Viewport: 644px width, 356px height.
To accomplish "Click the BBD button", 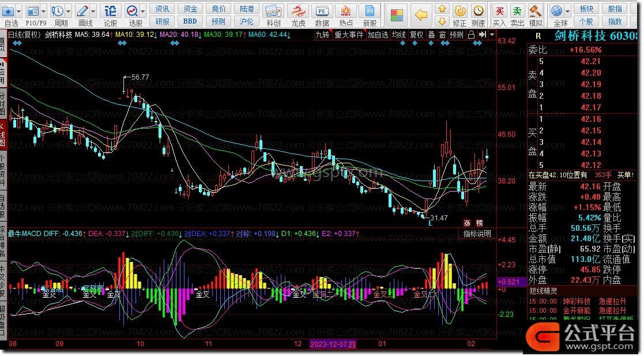I will 190,21.
